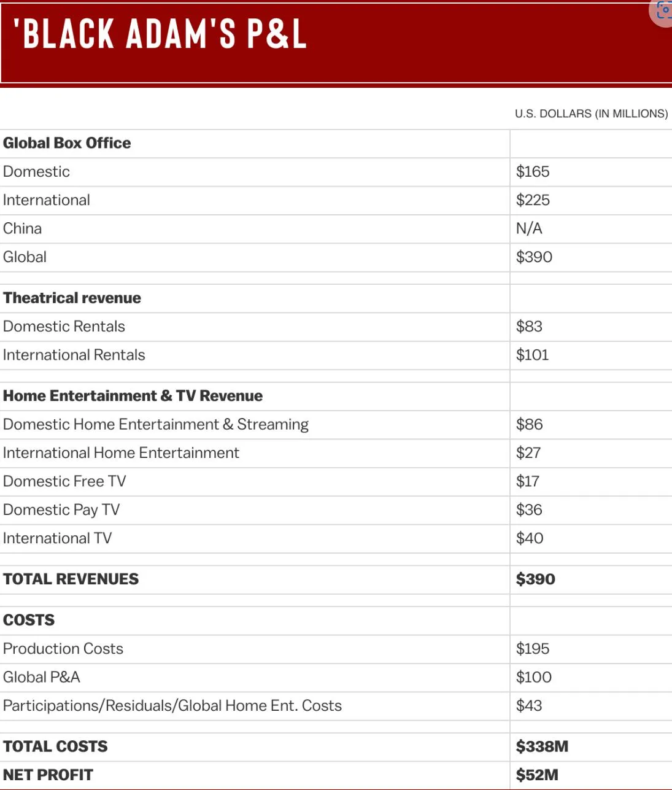This screenshot has height=790, width=672.
Task: Select the China row N/A value
Action: coord(529,229)
